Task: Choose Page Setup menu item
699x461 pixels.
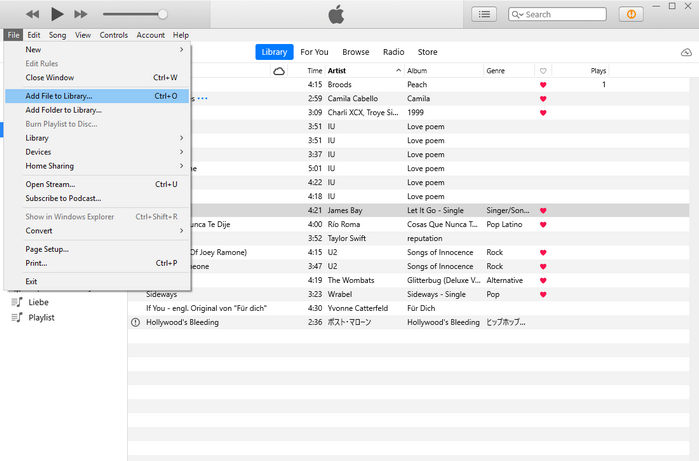Action: (x=97, y=249)
